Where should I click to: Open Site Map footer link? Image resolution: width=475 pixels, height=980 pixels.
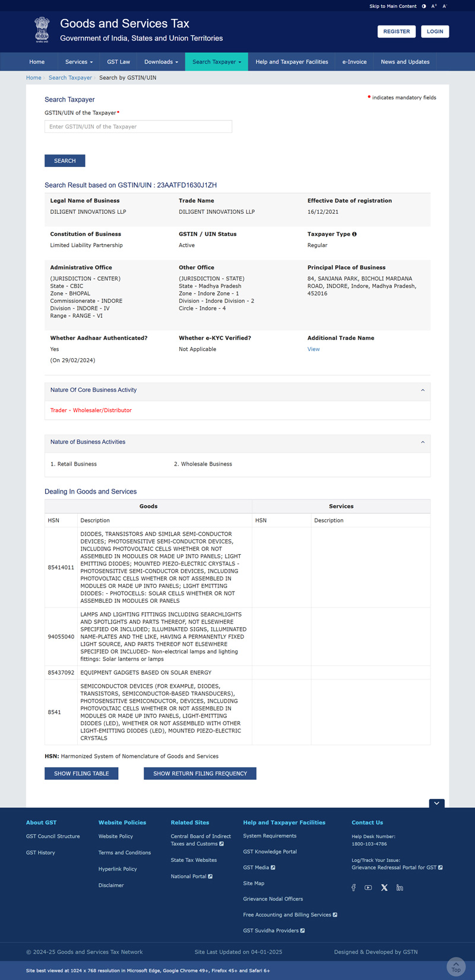pyautogui.click(x=254, y=883)
